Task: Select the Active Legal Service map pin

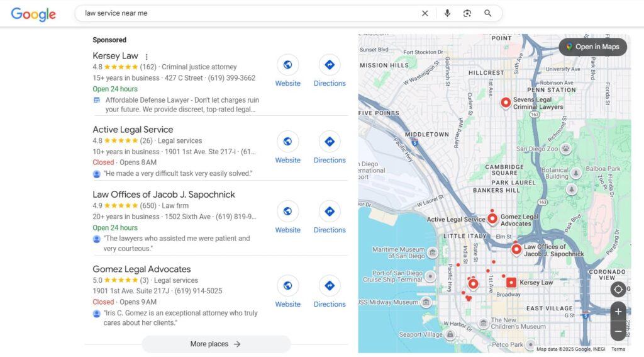Action: click(x=492, y=218)
